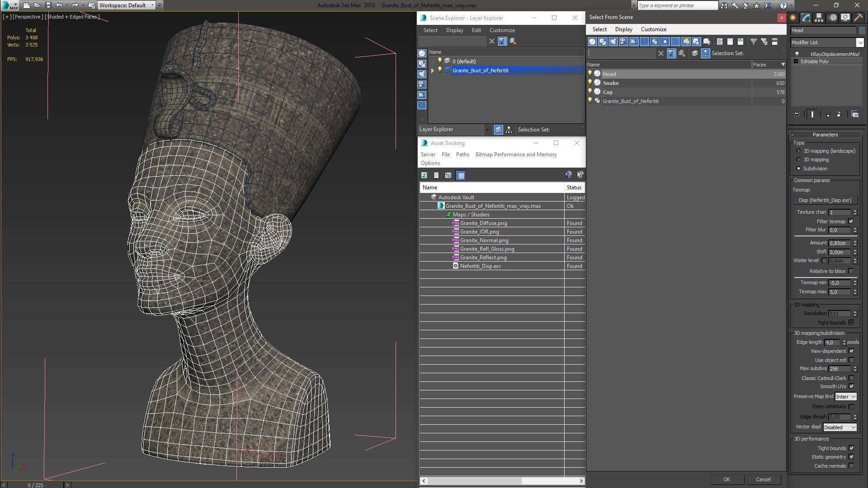
Task: Open Display menu in Select From Scene
Action: coord(624,29)
